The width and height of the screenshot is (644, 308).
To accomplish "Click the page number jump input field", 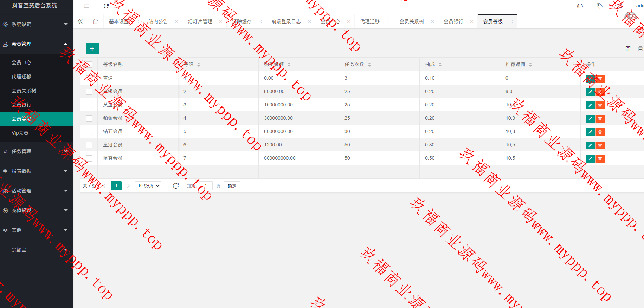I will (206, 186).
